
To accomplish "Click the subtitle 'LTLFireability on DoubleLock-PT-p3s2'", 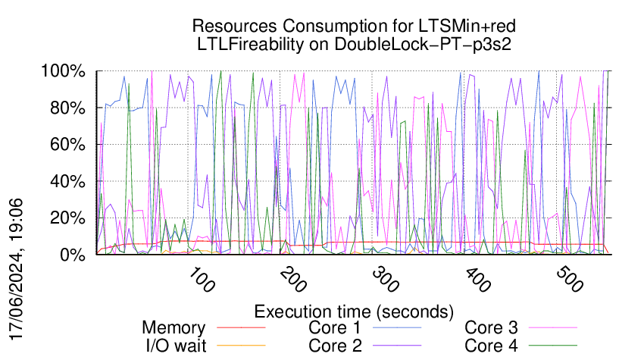I will pyautogui.click(x=354, y=44).
